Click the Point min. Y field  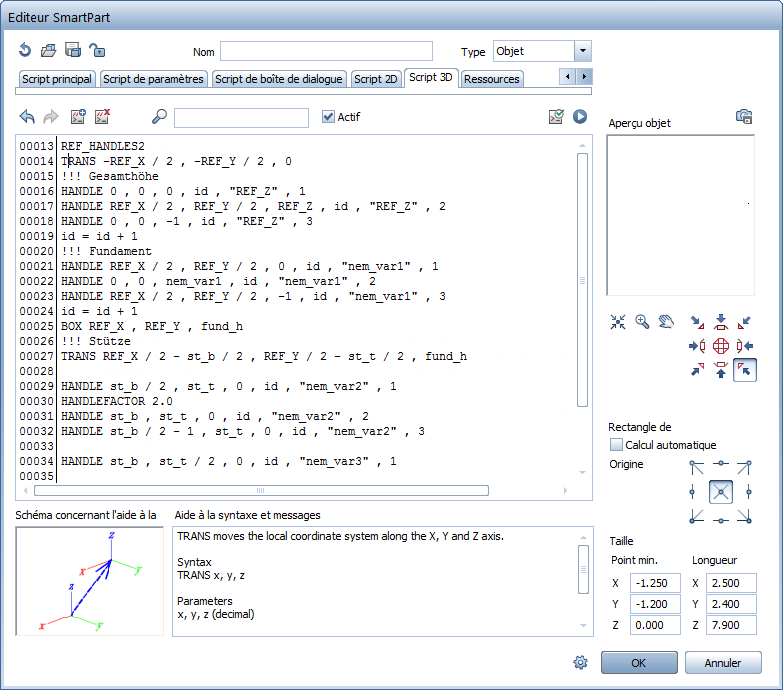[655, 604]
